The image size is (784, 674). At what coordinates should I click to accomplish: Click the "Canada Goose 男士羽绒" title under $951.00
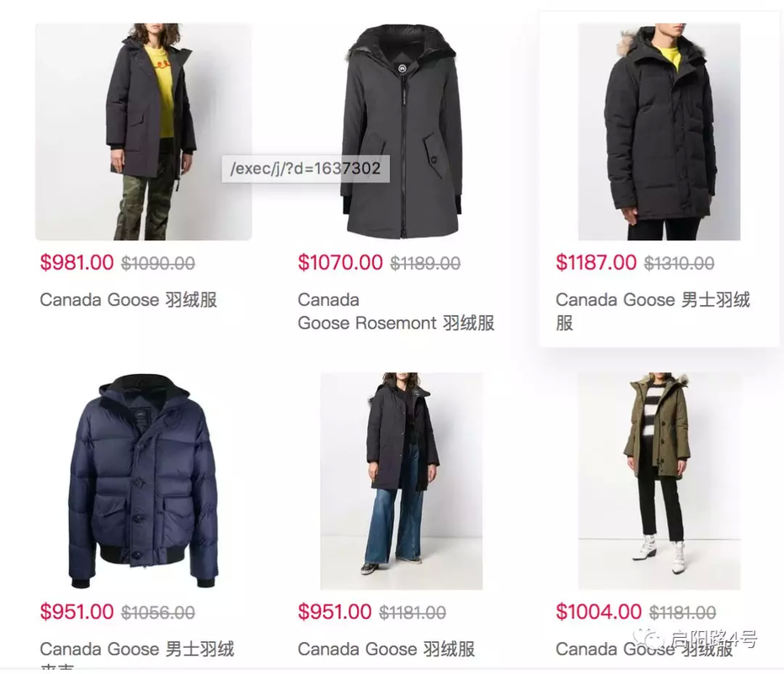(x=137, y=650)
